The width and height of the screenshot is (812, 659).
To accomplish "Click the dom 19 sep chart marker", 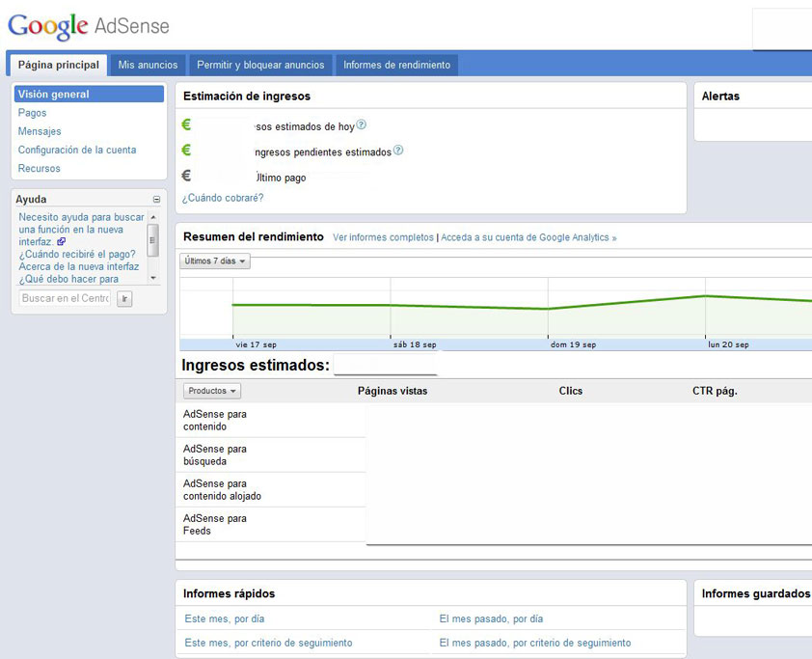I will click(573, 344).
